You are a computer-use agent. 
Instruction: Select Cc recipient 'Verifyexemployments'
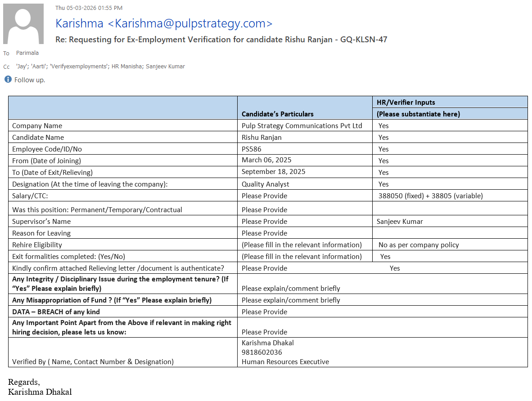tap(79, 67)
